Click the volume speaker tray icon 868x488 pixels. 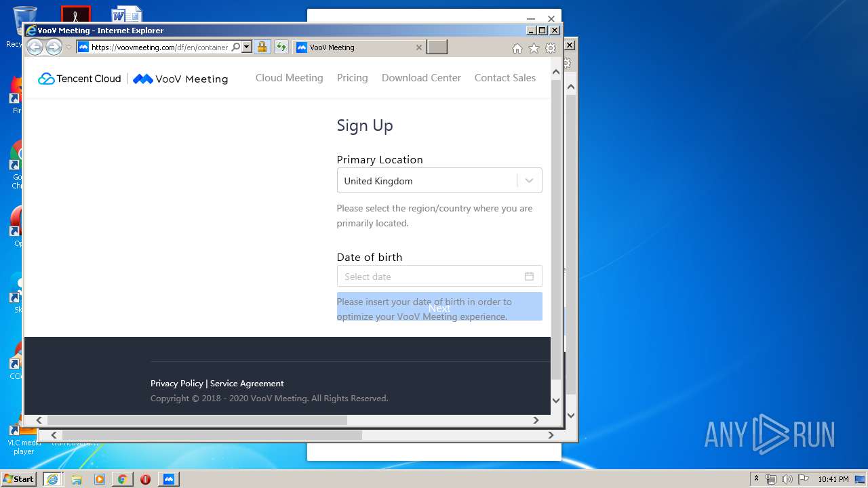[787, 479]
